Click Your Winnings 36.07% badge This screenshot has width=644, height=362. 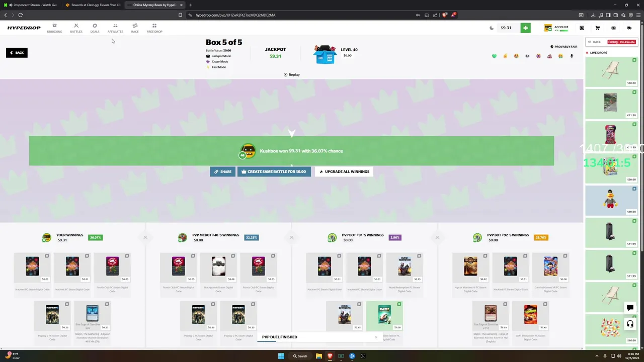tap(95, 237)
